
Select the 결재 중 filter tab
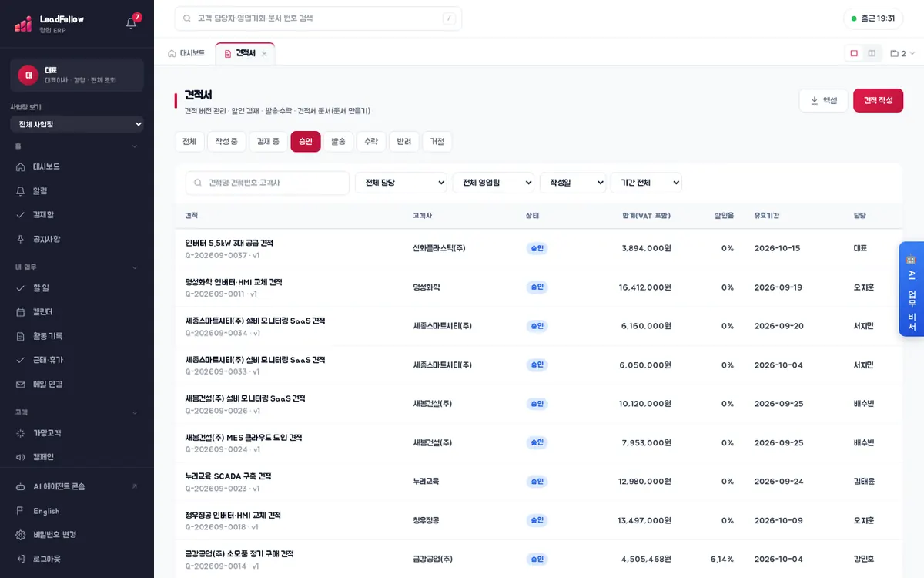[x=269, y=141]
